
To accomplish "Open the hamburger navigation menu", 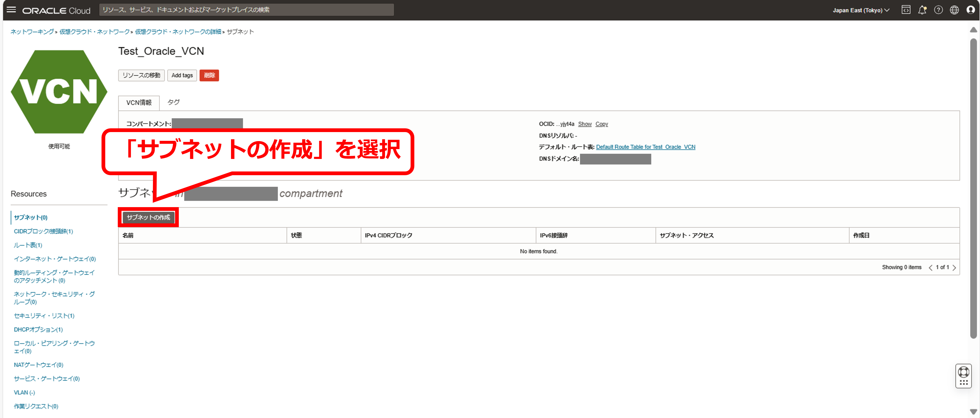I will pos(11,10).
